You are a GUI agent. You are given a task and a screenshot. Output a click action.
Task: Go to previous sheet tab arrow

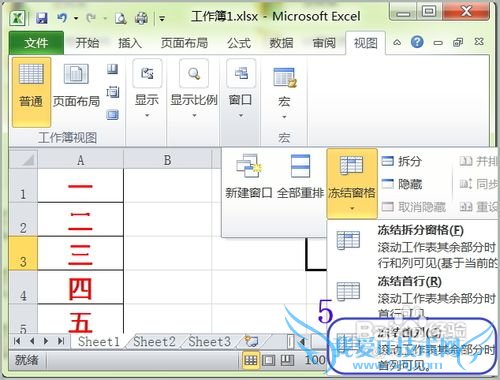pyautogui.click(x=32, y=341)
